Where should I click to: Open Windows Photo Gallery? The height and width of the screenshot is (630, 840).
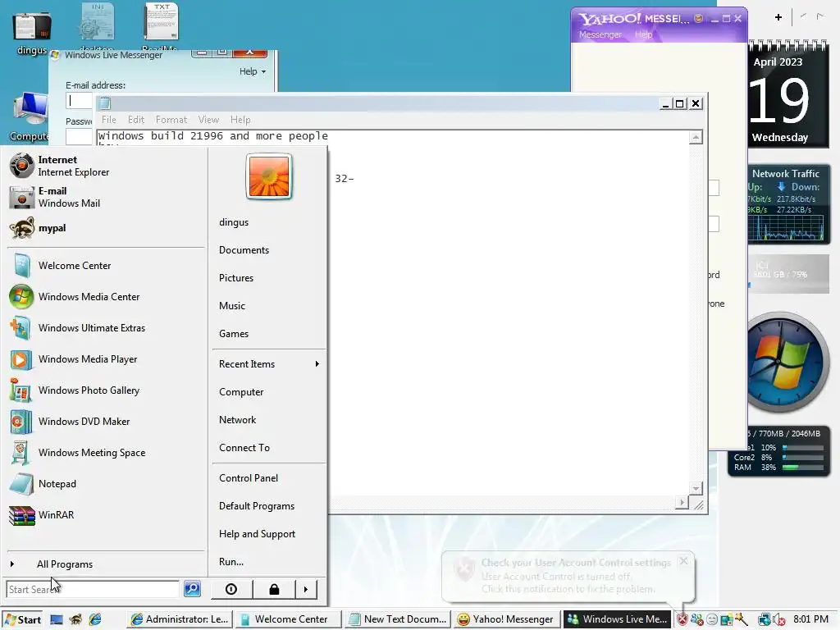[106, 390]
